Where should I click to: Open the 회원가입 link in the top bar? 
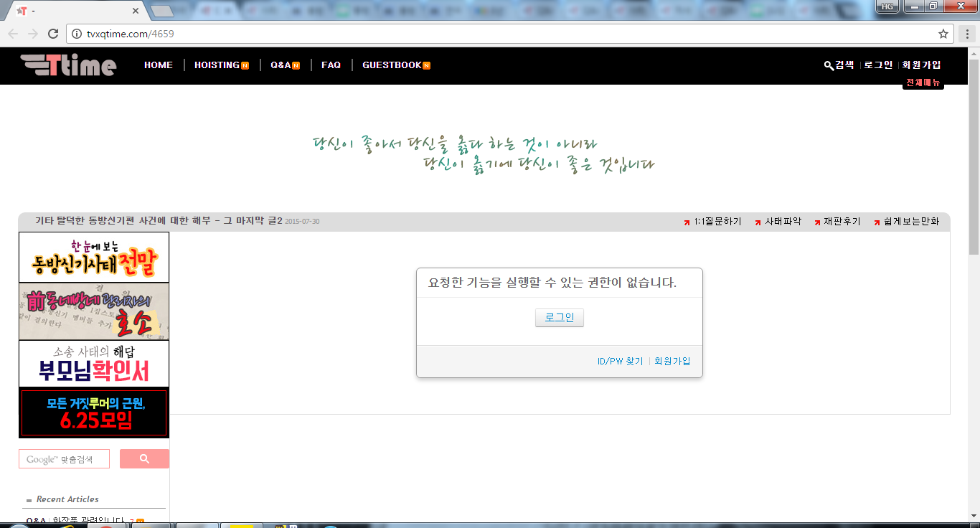click(x=923, y=65)
